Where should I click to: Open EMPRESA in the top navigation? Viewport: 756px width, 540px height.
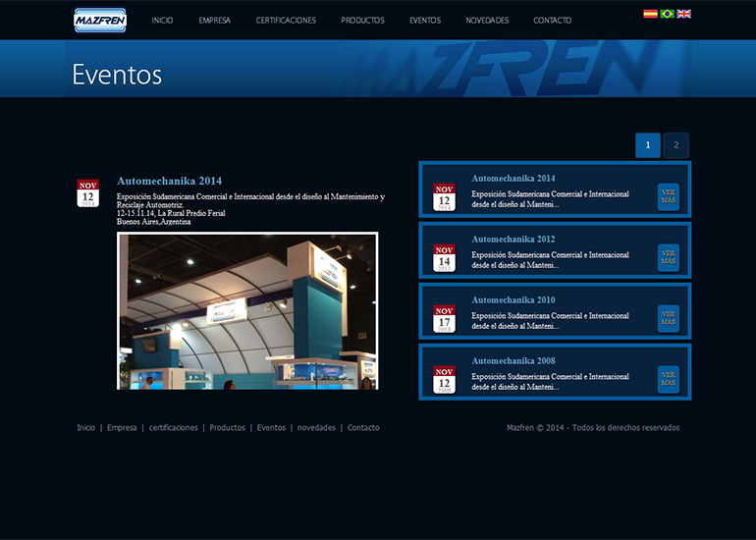(x=215, y=21)
